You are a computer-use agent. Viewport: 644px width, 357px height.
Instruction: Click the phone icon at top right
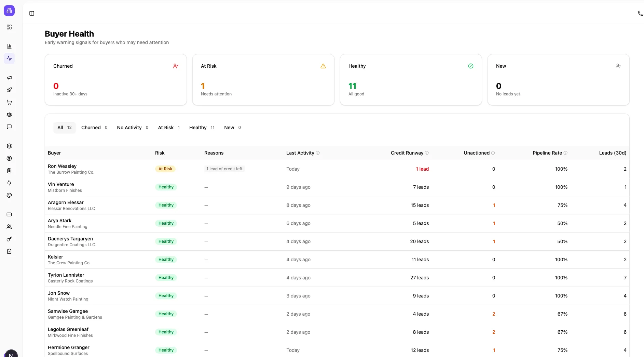click(640, 13)
